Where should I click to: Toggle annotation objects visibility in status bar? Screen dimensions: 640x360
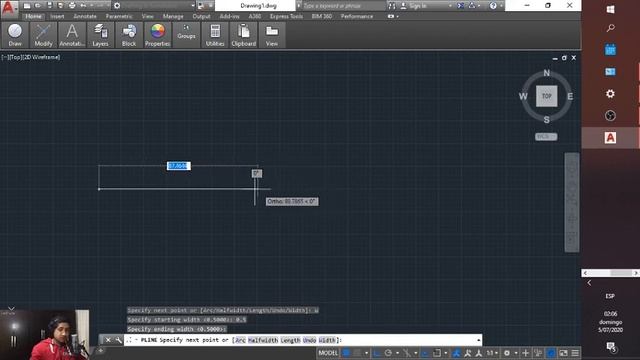point(456,353)
